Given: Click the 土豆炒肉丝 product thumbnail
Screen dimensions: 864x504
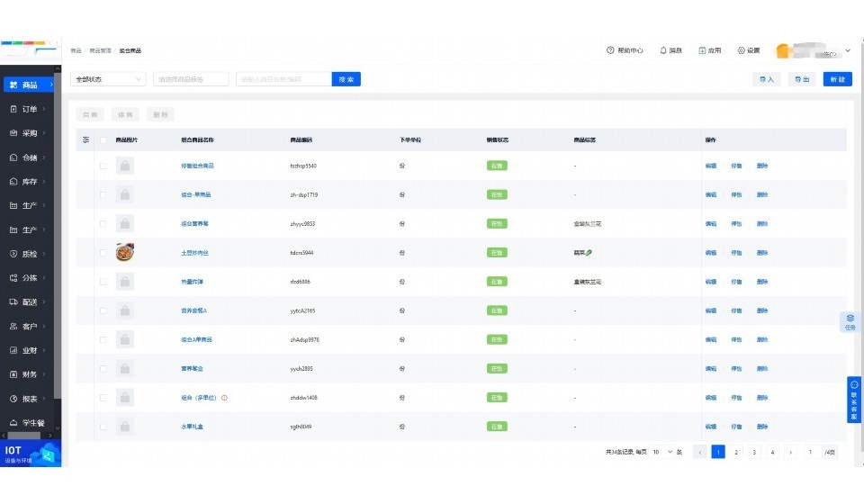Looking at the screenshot, I should (125, 253).
